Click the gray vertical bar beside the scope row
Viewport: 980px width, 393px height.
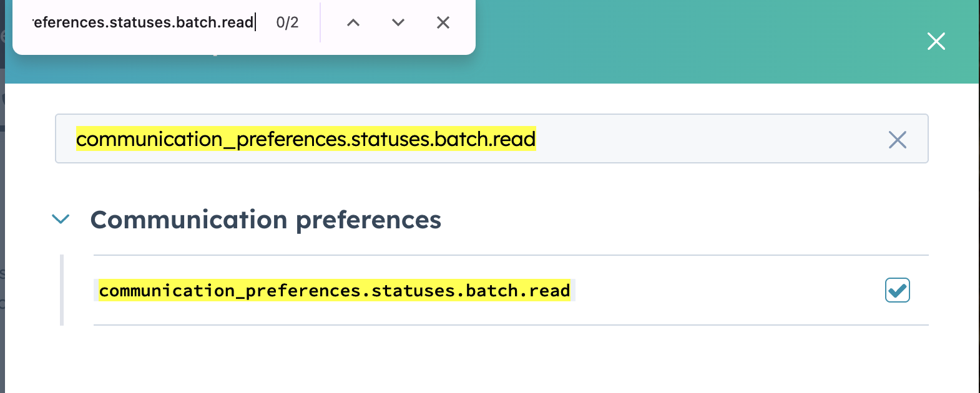tap(62, 290)
